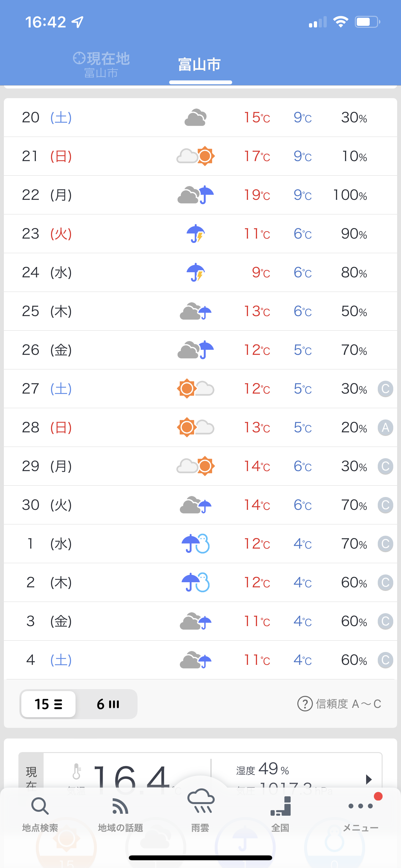The width and height of the screenshot is (401, 868).
Task: Open the forecast row for 27 (土)
Action: tap(200, 388)
